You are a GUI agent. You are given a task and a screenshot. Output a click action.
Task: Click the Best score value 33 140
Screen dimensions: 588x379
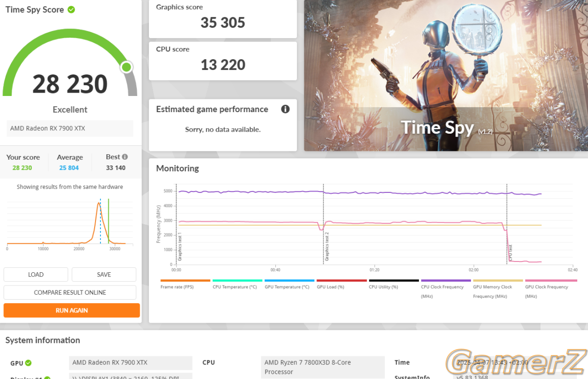click(x=116, y=167)
